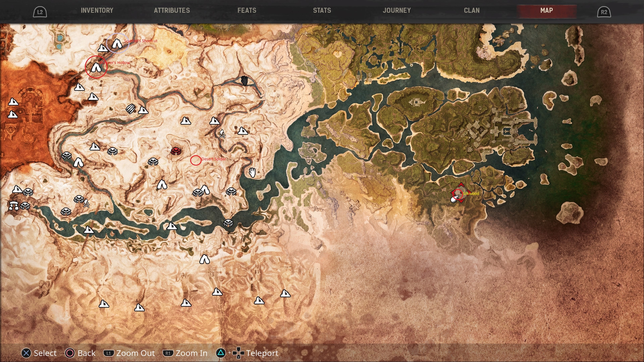Click the L2 shoulder button icon
The width and height of the screenshot is (644, 362).
coord(40,12)
